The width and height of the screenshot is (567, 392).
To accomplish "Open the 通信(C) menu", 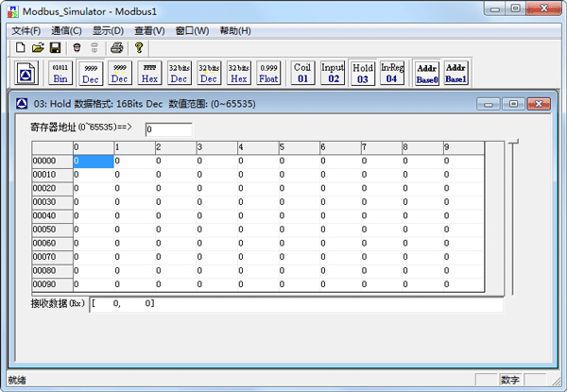I will click(66, 30).
